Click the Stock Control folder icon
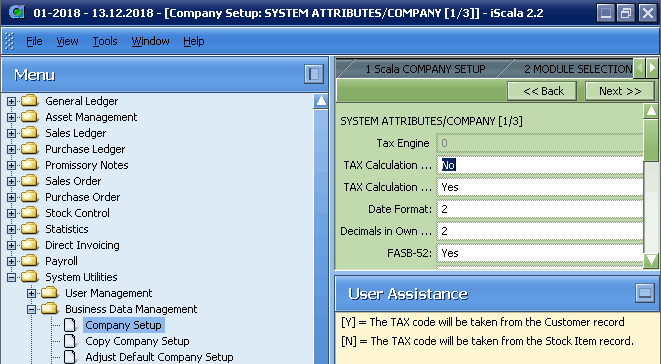 coord(30,213)
